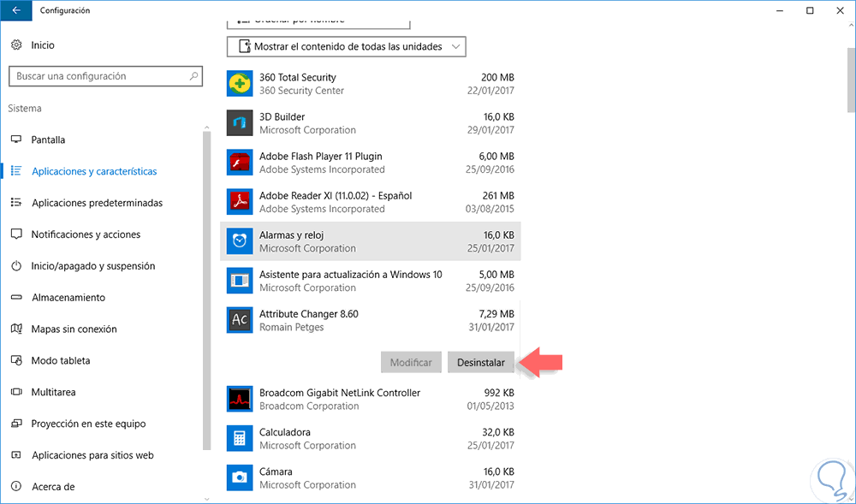Select the Alarmas y reloj text
The width and height of the screenshot is (856, 504).
point(292,235)
